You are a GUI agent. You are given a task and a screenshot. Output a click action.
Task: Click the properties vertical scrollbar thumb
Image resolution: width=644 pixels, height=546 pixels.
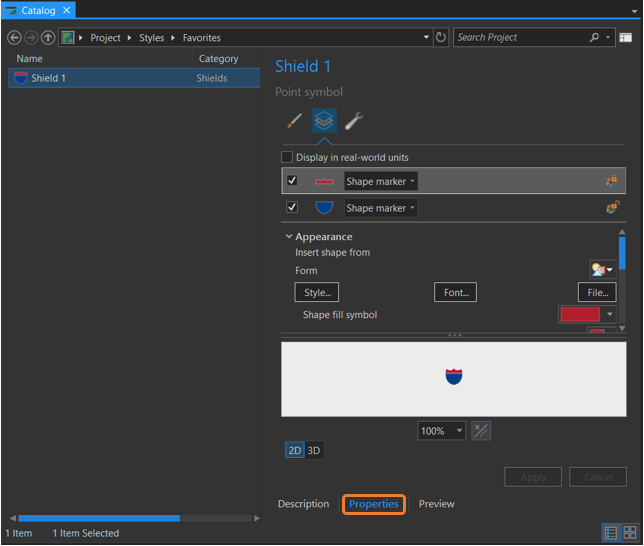coord(622,253)
